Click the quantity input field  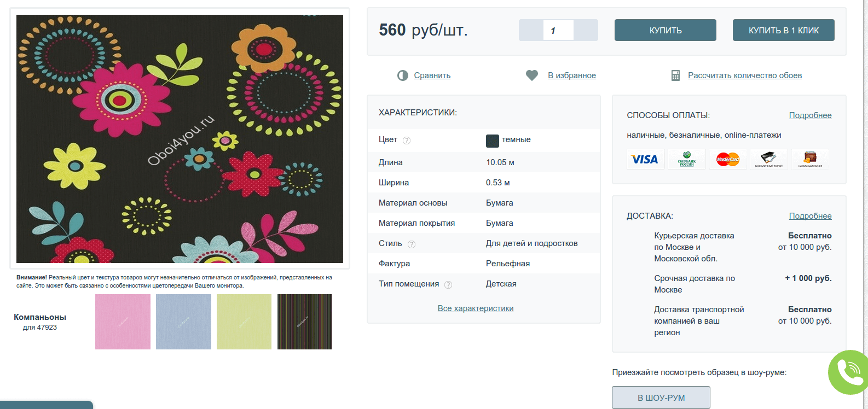(x=558, y=31)
